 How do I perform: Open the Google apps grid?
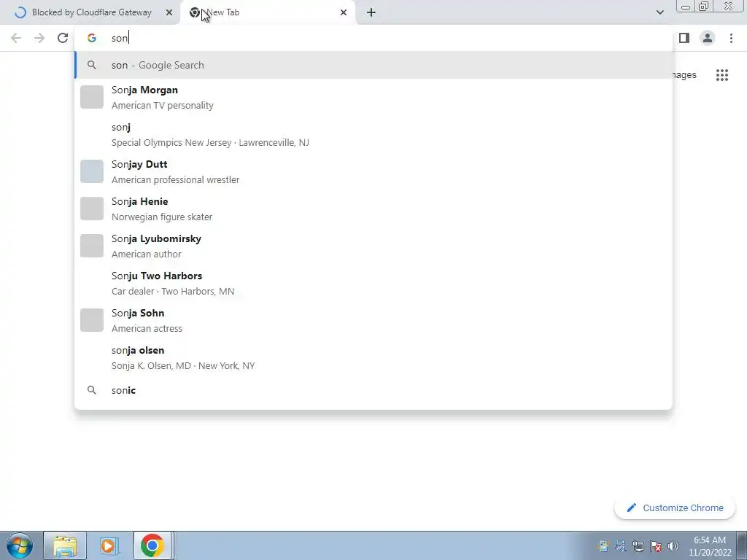click(x=722, y=75)
